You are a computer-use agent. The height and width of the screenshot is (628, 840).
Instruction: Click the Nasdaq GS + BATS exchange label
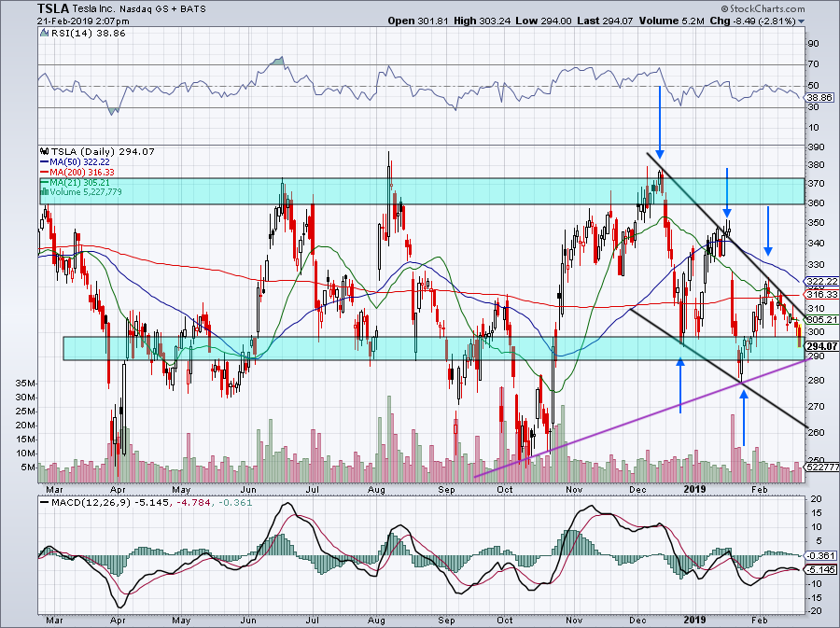162,9
